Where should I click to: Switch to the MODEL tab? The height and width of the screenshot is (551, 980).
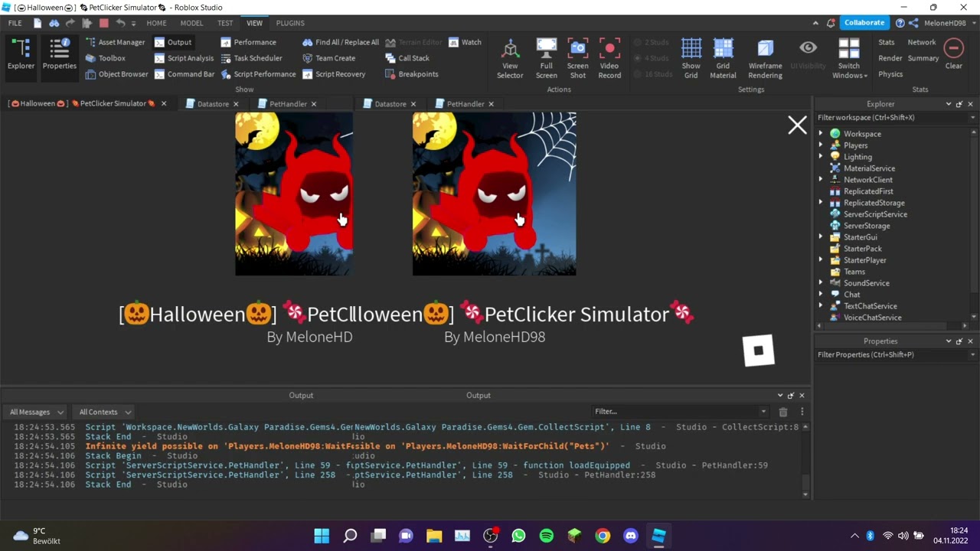(191, 23)
